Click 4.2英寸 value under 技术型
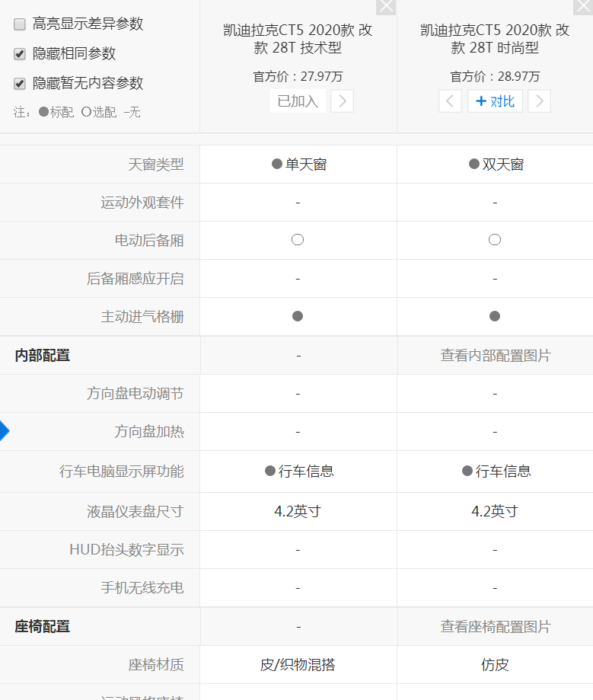This screenshot has width=593, height=700. pos(298,512)
